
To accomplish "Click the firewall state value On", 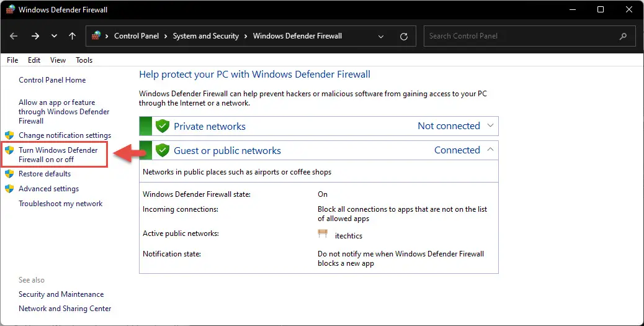I will pos(323,194).
